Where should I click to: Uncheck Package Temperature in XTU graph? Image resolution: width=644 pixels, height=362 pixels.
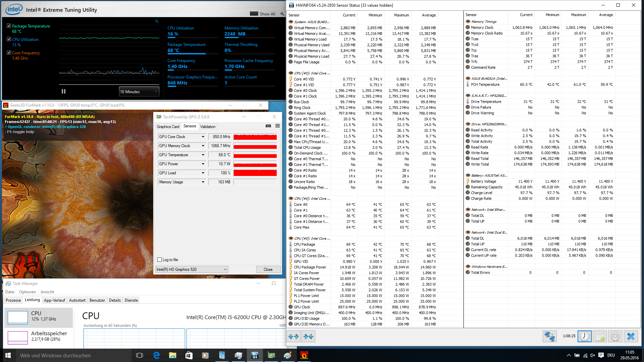(x=9, y=26)
